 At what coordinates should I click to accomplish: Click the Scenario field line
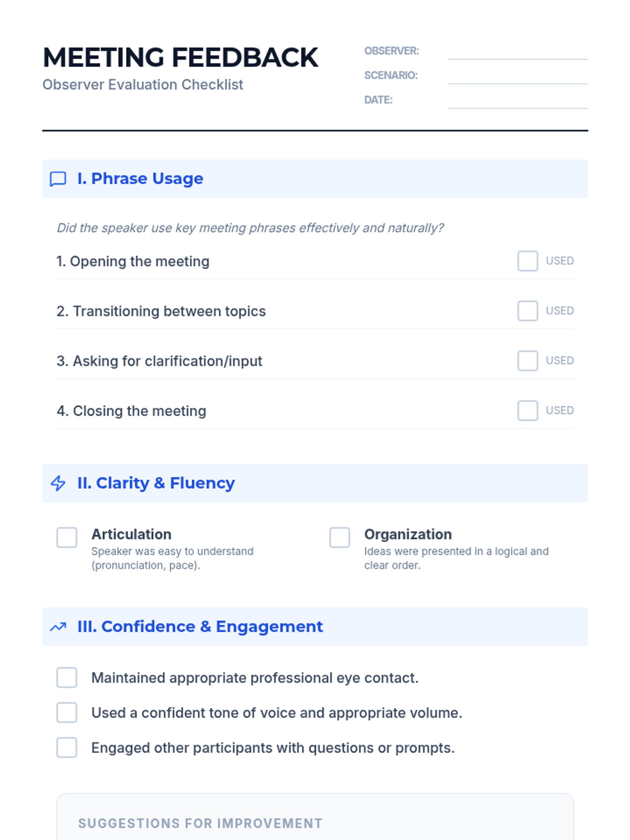click(x=518, y=77)
